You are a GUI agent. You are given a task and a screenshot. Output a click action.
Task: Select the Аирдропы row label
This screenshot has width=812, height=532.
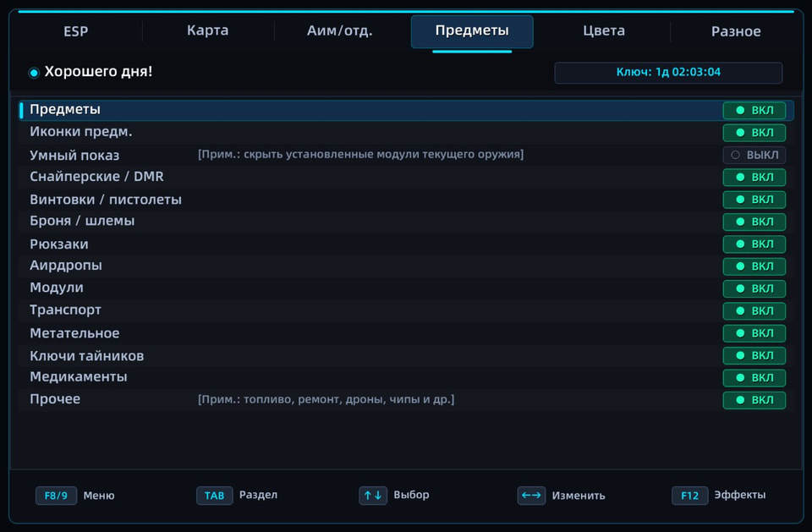click(66, 266)
